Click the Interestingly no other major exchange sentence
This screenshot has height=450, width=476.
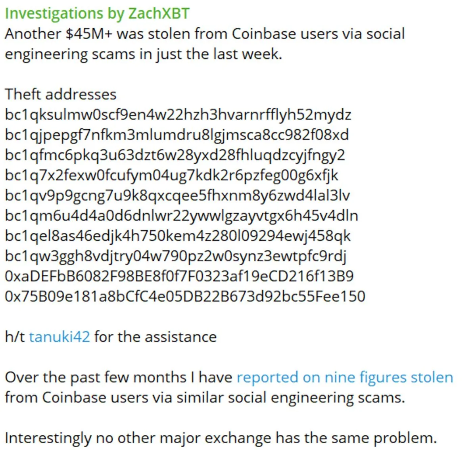221,438
